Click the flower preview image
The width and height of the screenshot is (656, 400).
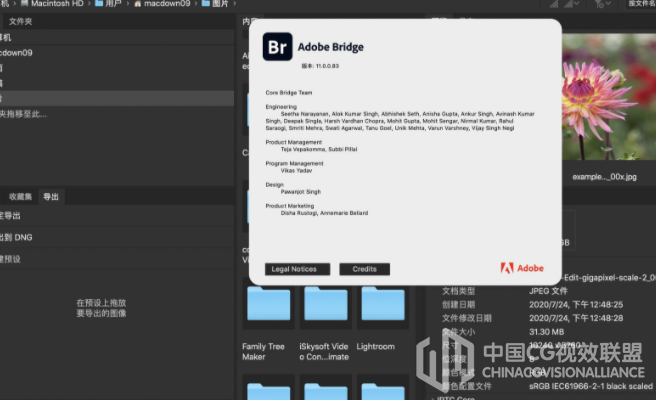609,97
